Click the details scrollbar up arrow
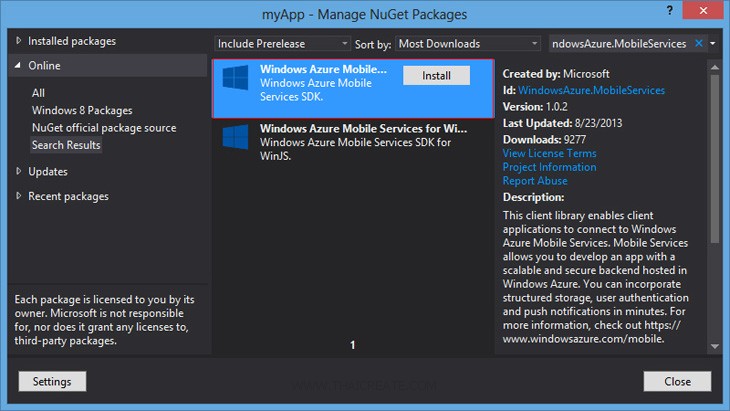This screenshot has width=730, height=411. tap(715, 67)
